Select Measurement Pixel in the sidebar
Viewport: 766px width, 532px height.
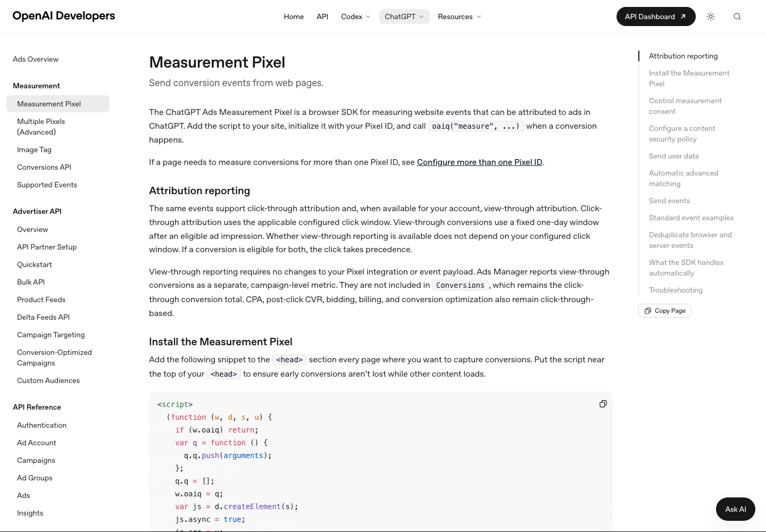pyautogui.click(x=58, y=104)
